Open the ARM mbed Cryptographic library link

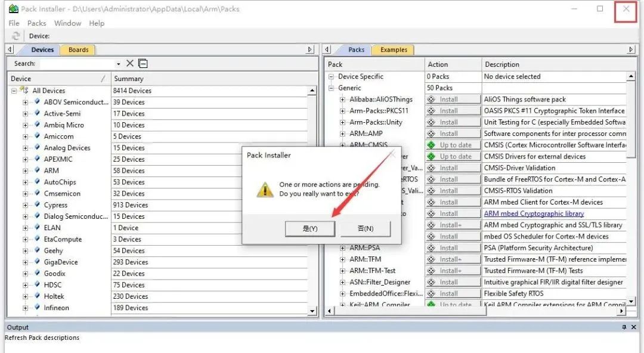tap(534, 213)
